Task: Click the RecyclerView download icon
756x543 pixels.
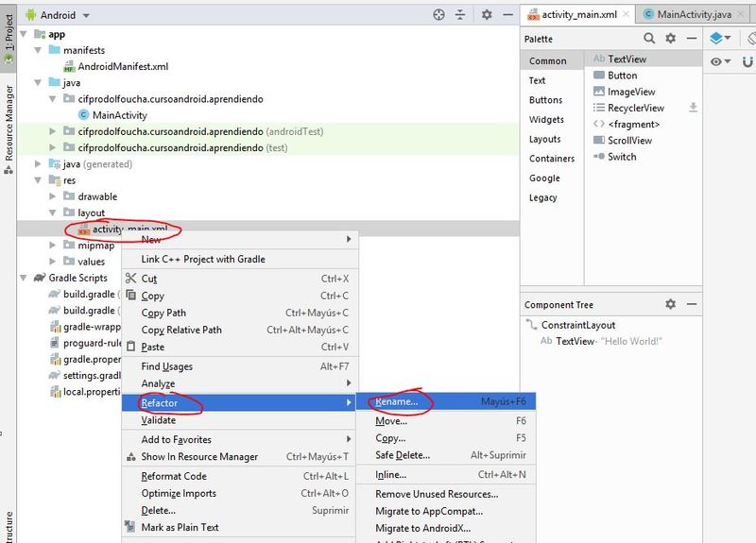Action: 693,108
